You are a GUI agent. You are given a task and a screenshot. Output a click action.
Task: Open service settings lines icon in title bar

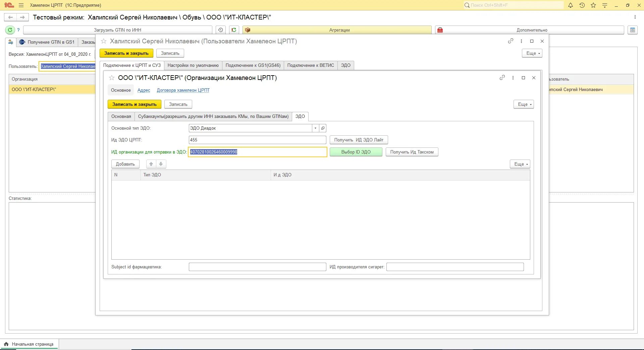click(605, 5)
